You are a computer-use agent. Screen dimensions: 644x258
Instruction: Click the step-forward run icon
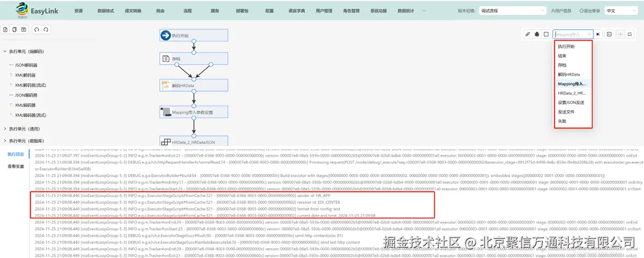(598, 34)
